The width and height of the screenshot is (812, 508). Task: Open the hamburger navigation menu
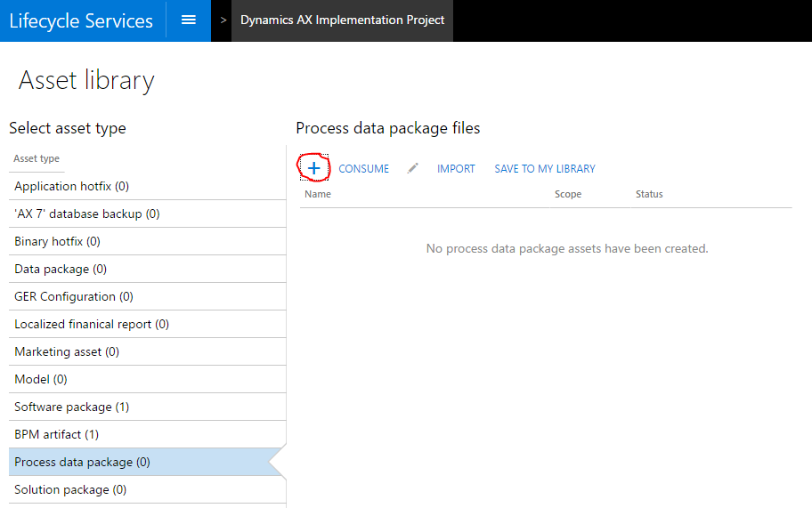189,20
